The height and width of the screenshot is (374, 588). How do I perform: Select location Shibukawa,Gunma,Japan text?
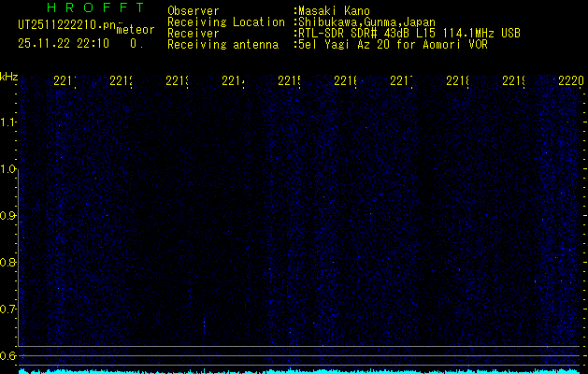tap(366, 22)
